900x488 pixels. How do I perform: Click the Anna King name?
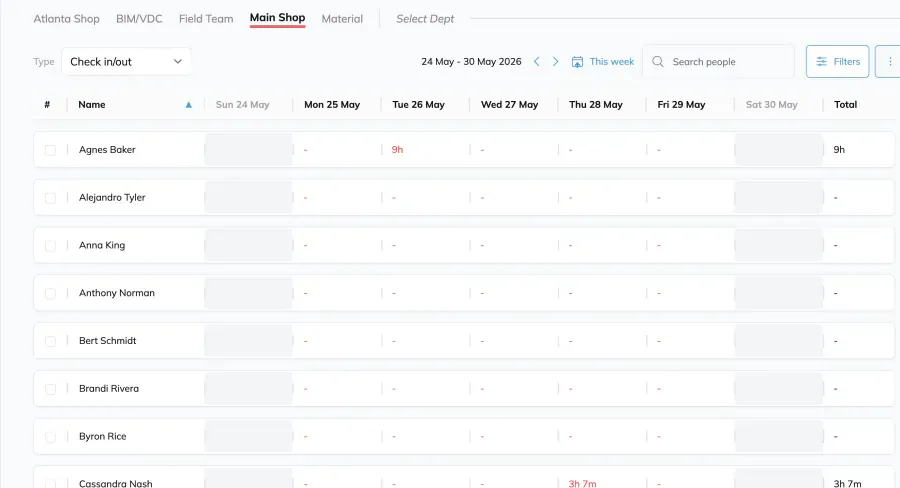click(x=102, y=245)
